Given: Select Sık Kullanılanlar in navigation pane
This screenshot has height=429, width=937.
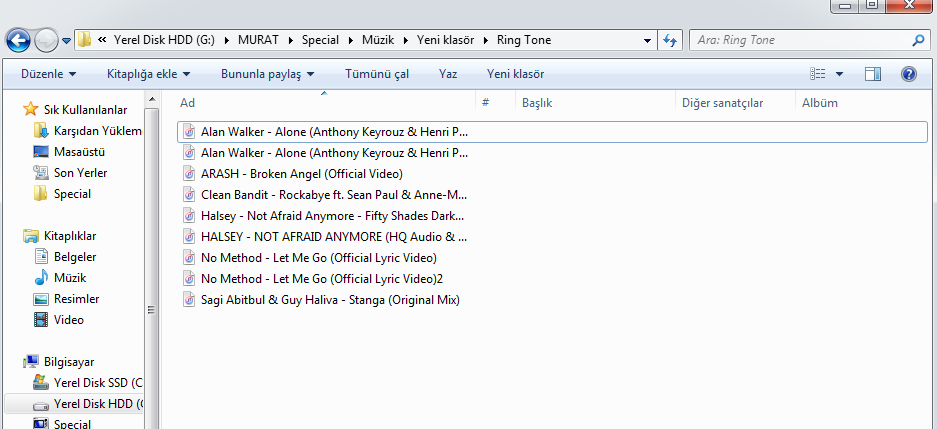Looking at the screenshot, I should (x=85, y=110).
